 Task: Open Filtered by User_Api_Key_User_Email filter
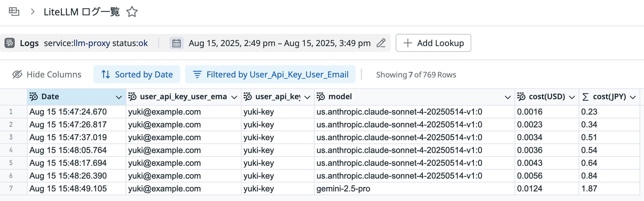270,75
